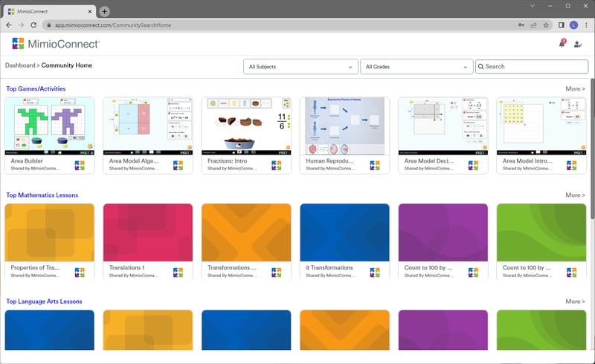Click Mimio icon on Translations 1 card

pos(178,272)
